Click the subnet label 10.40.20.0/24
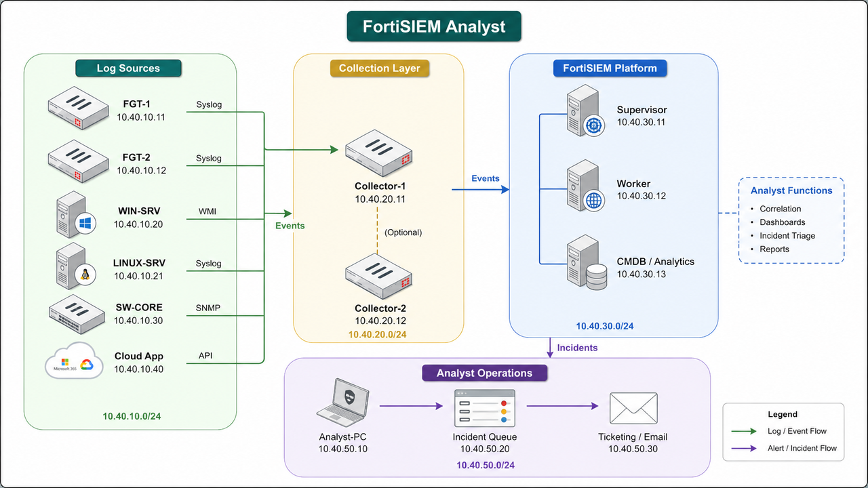 [377, 334]
